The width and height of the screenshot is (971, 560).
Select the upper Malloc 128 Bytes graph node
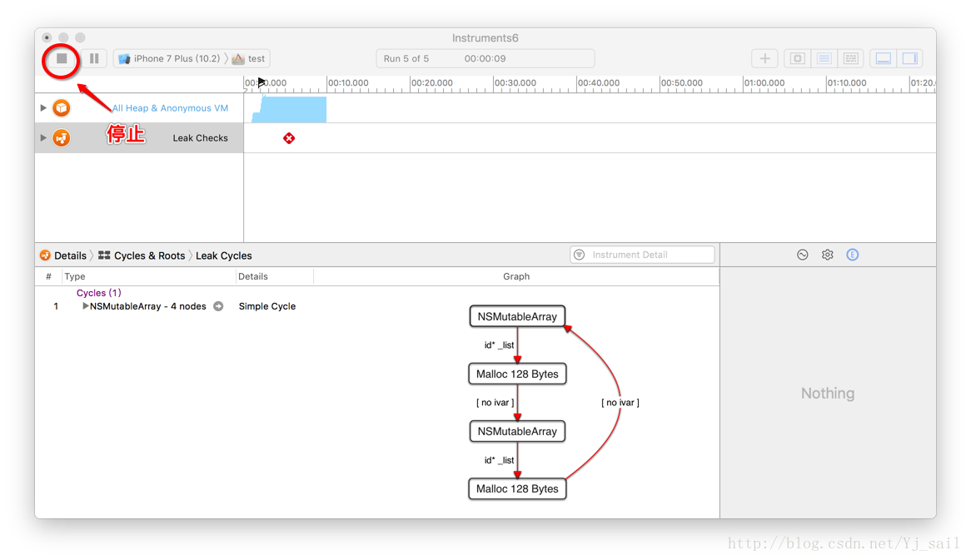[x=517, y=374]
